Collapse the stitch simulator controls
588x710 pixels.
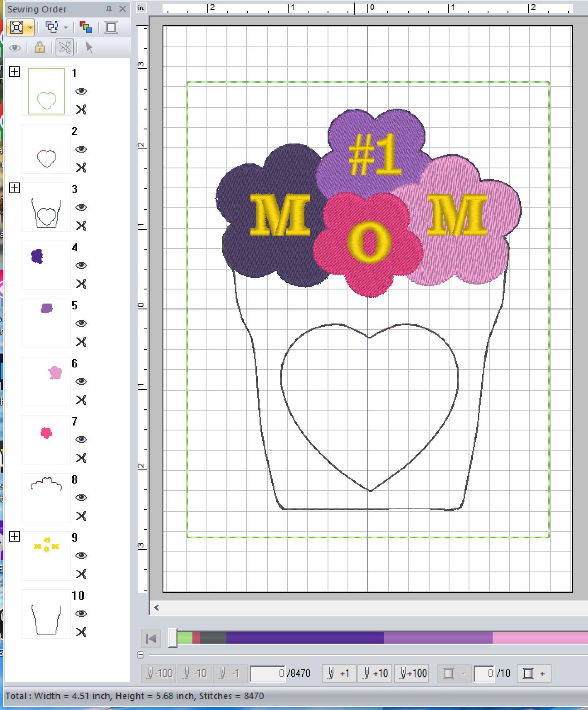(x=141, y=655)
